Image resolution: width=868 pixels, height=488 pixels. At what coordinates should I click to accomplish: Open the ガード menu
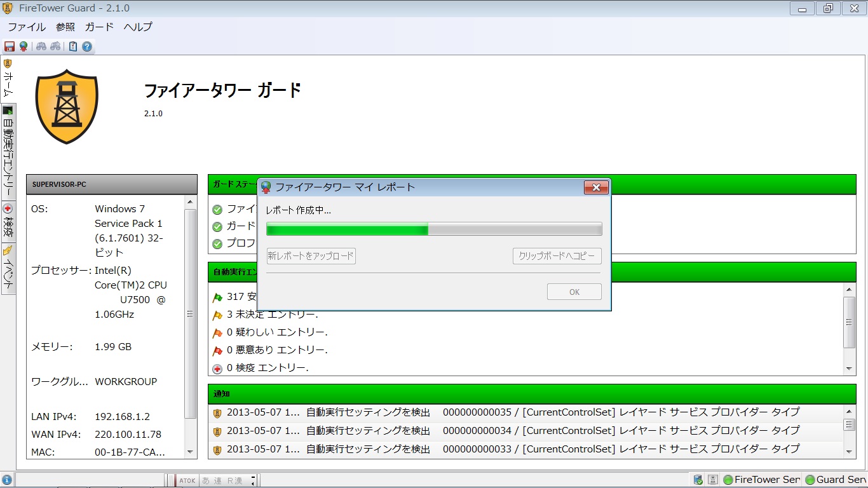click(x=99, y=27)
